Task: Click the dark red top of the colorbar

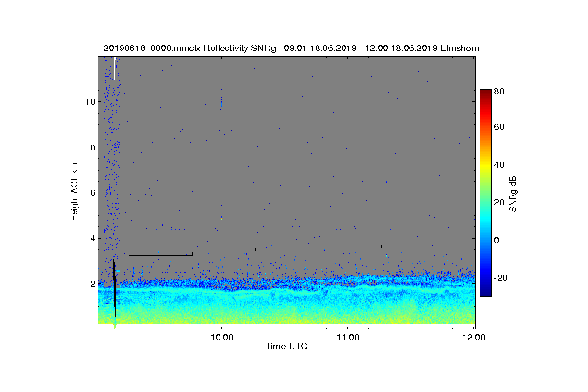Action: tap(485, 93)
